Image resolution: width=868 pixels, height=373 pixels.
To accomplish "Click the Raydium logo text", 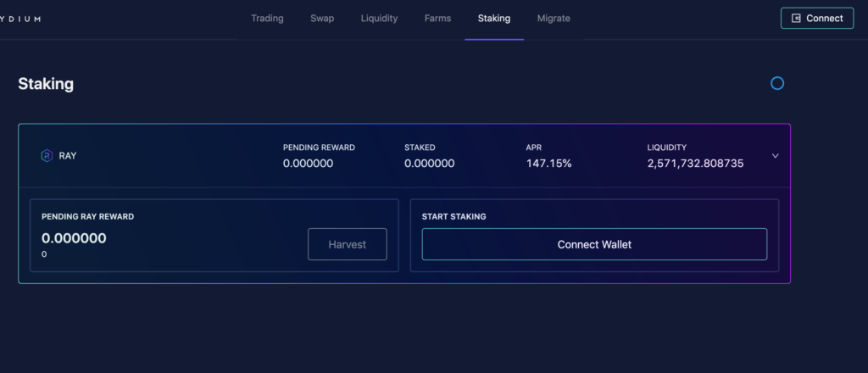I will 20,19.
